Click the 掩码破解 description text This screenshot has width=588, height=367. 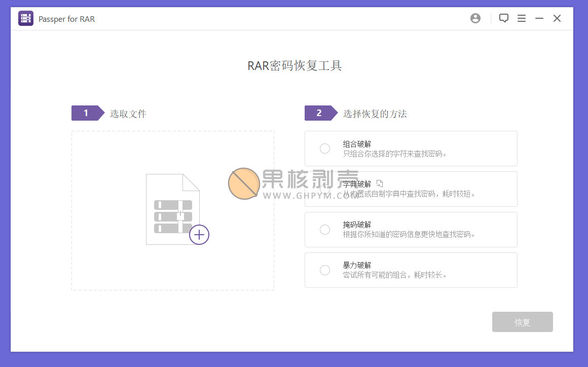point(409,234)
